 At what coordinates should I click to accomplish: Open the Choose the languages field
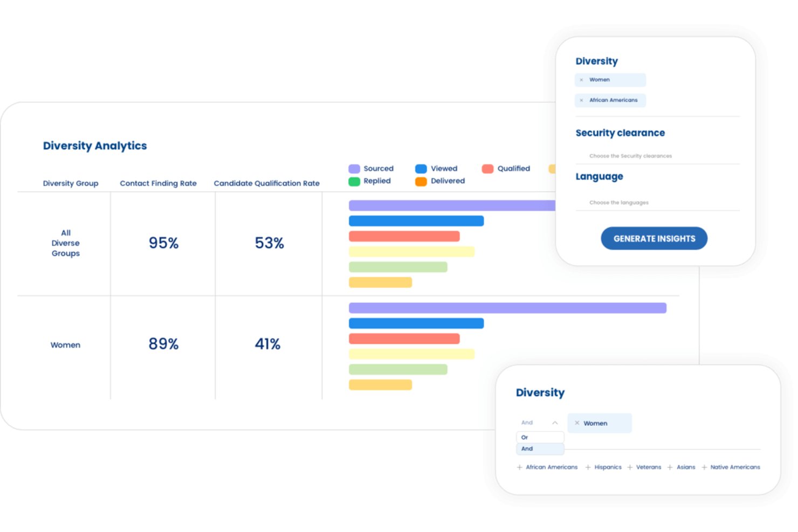point(657,203)
